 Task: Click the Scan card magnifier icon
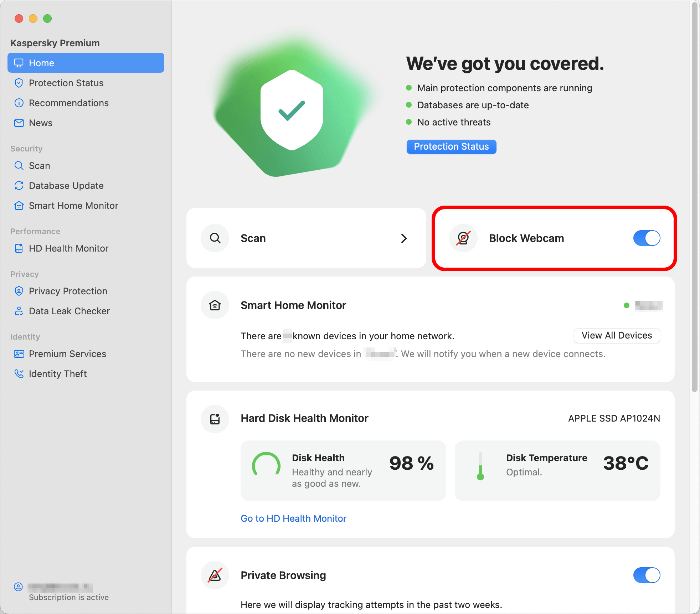click(x=215, y=238)
